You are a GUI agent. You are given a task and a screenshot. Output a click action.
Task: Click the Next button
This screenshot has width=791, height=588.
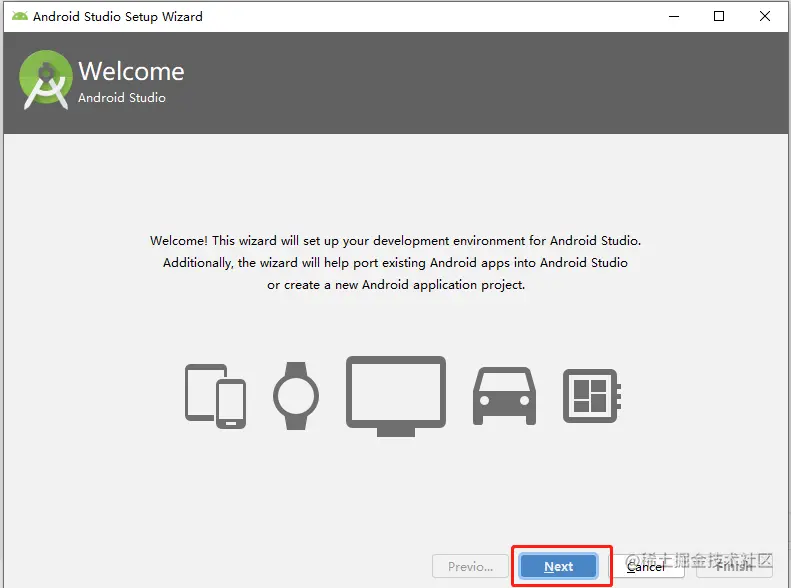[x=558, y=566]
